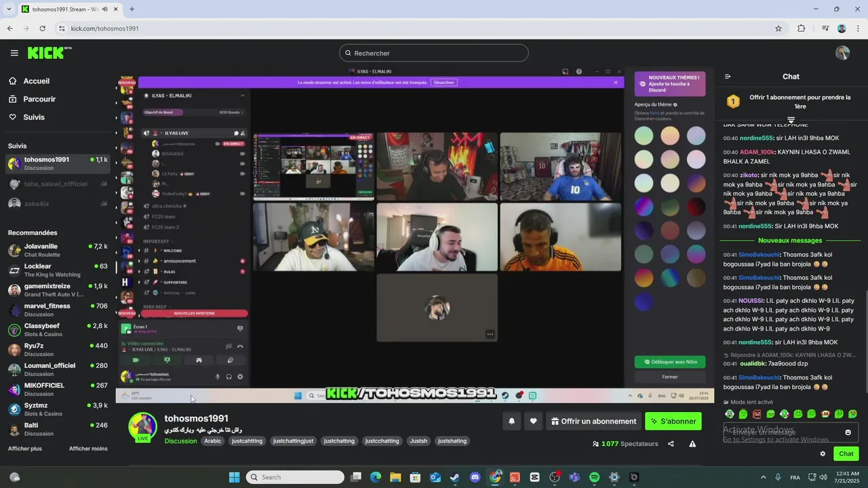Open Discord from the taskbar
This screenshot has width=868, height=488.
click(475, 477)
